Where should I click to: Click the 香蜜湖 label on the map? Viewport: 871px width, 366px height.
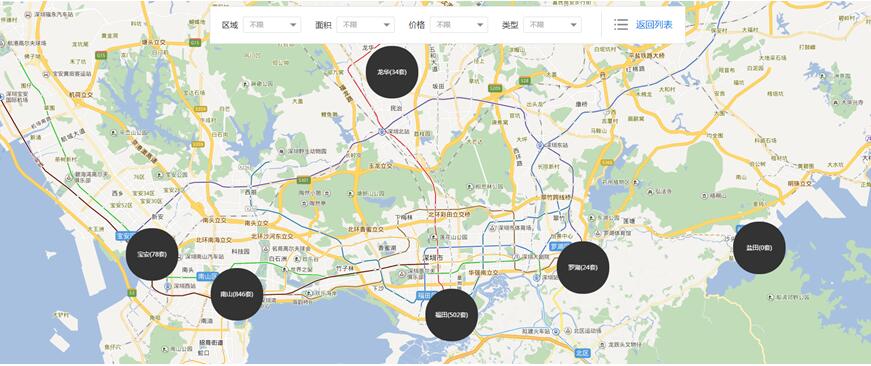[387, 248]
